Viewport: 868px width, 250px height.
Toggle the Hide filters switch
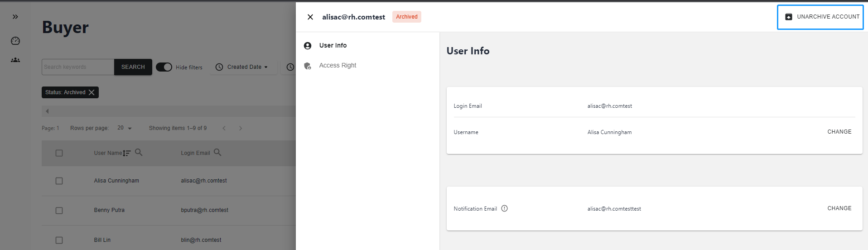coord(164,67)
